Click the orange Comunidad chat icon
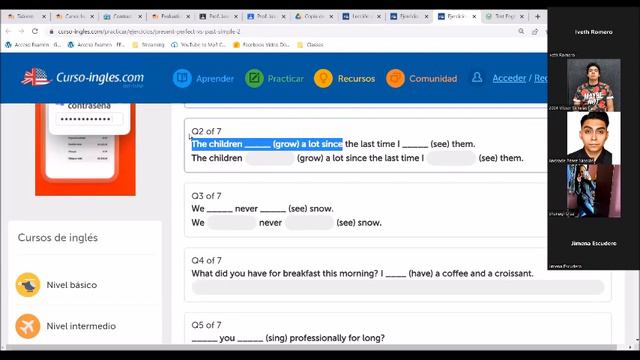Viewport: 640px width, 360px height. pos(395,78)
